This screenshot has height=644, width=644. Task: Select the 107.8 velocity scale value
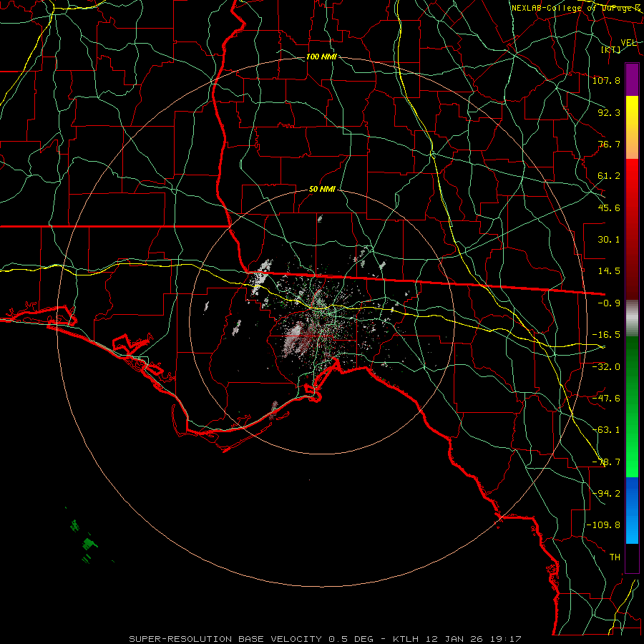tap(606, 80)
